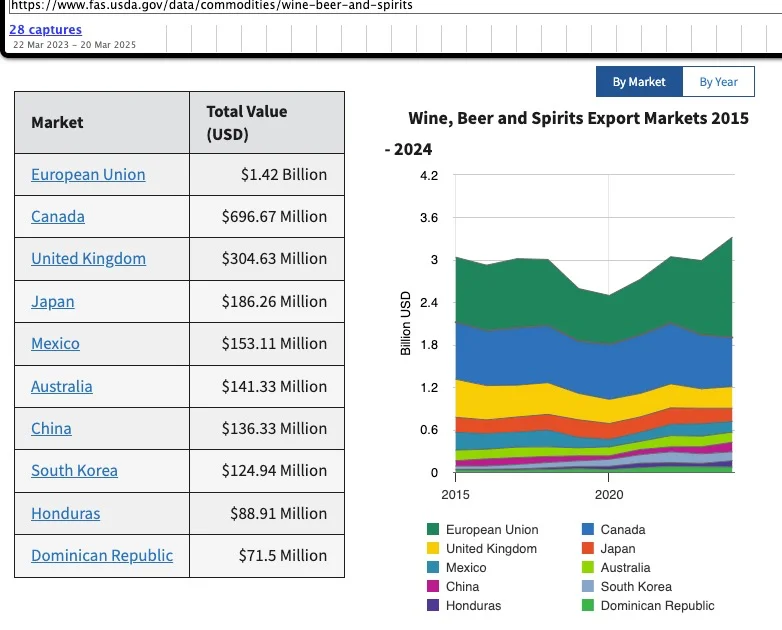
Task: Click the China link in table
Action: 51,428
